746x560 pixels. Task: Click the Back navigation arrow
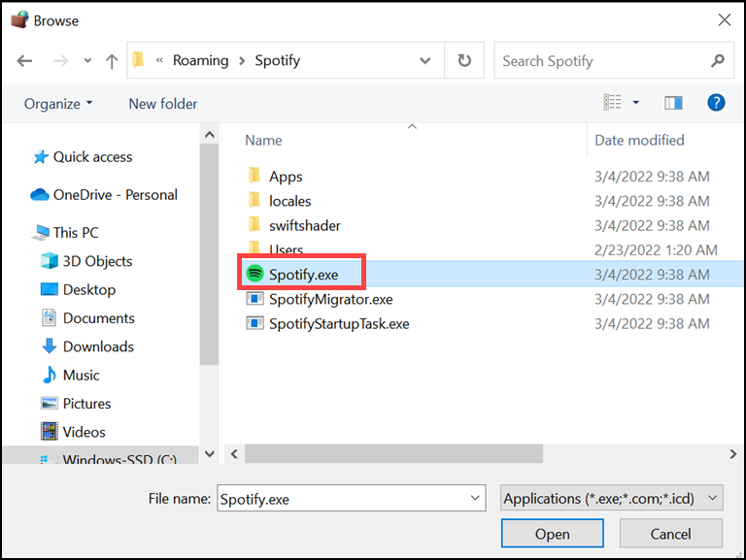25,61
